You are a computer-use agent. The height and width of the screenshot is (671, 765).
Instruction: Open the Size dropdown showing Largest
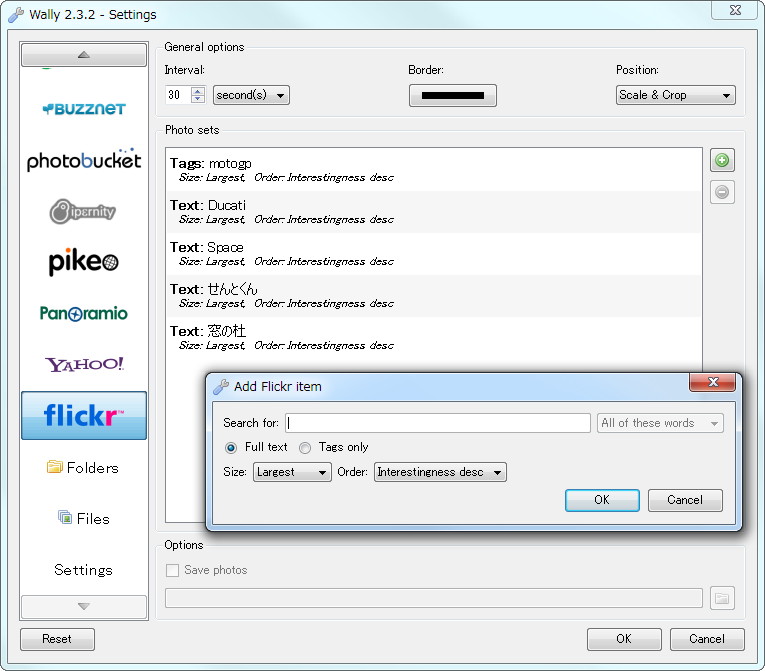point(292,472)
